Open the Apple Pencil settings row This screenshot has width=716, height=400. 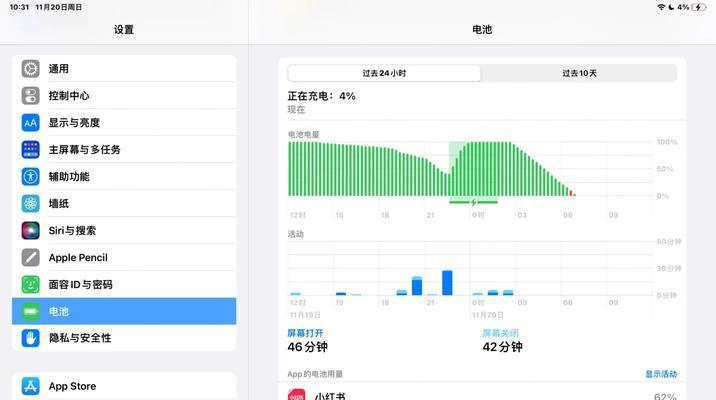[124, 257]
